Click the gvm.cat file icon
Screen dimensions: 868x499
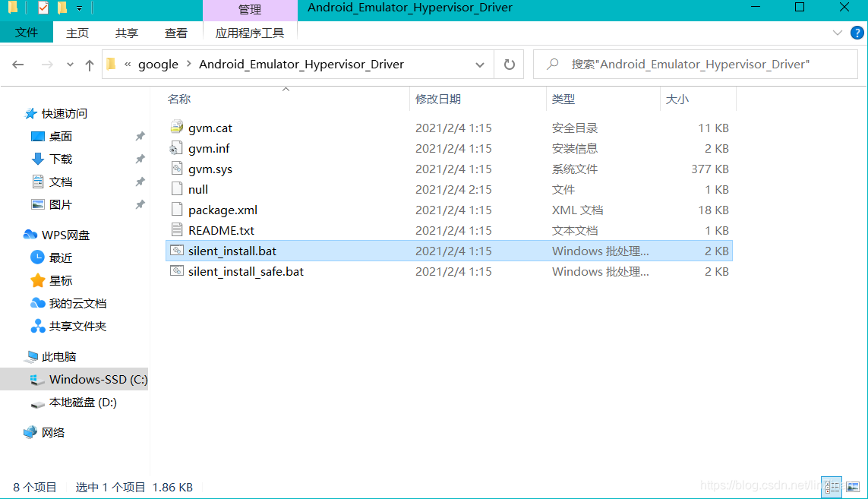177,128
